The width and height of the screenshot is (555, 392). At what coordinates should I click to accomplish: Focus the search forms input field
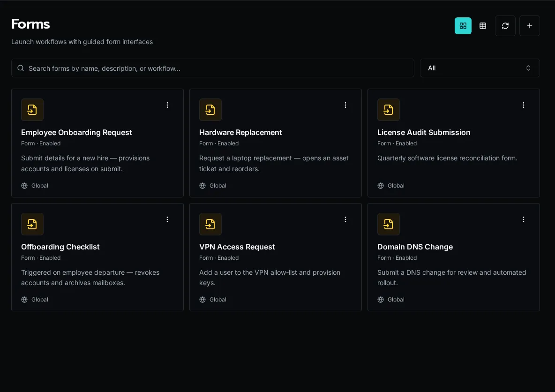[213, 68]
